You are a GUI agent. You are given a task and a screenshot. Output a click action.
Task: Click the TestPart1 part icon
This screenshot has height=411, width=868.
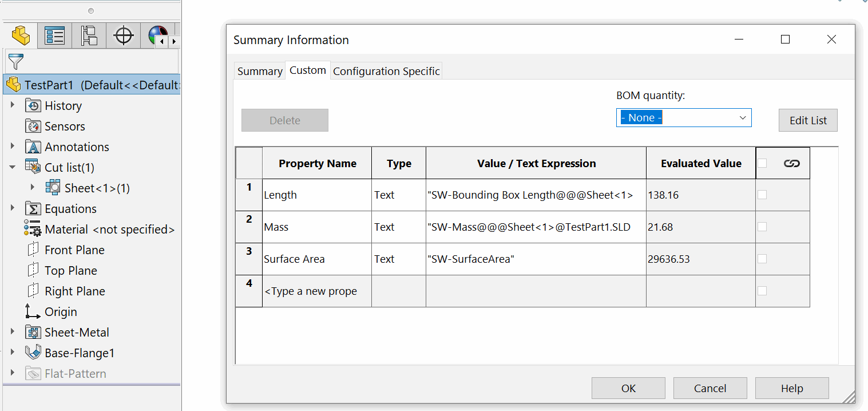pos(14,85)
